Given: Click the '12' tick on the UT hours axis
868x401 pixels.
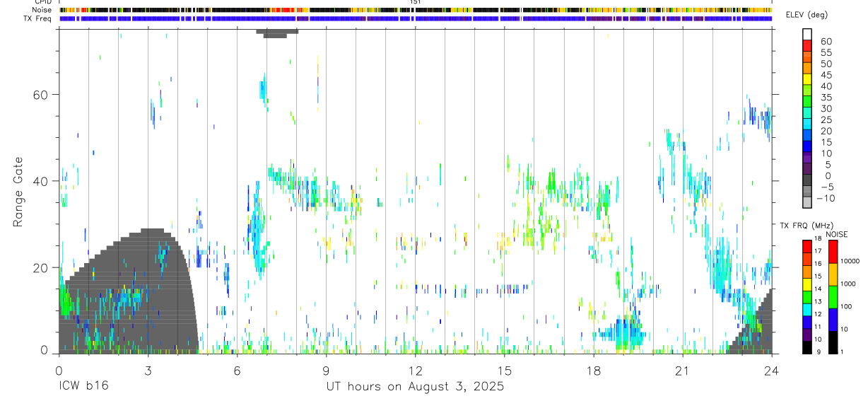Looking at the screenshot, I should (x=416, y=371).
